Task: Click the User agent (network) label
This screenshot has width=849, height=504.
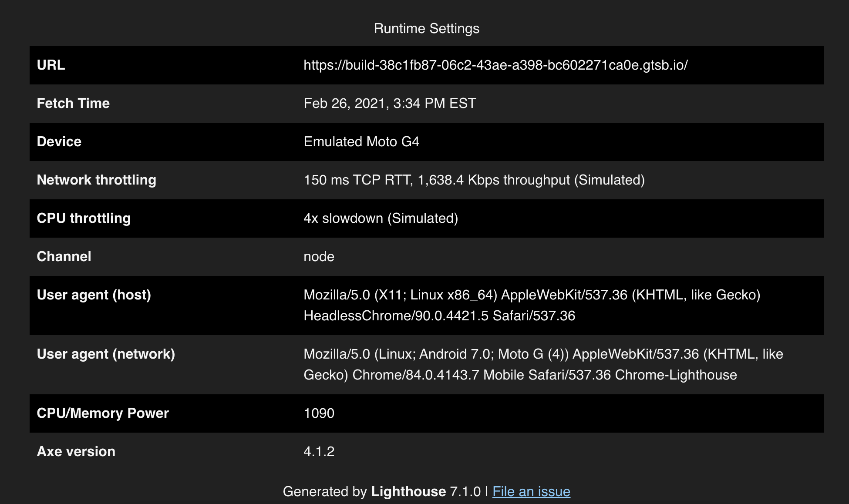Action: pyautogui.click(x=106, y=354)
